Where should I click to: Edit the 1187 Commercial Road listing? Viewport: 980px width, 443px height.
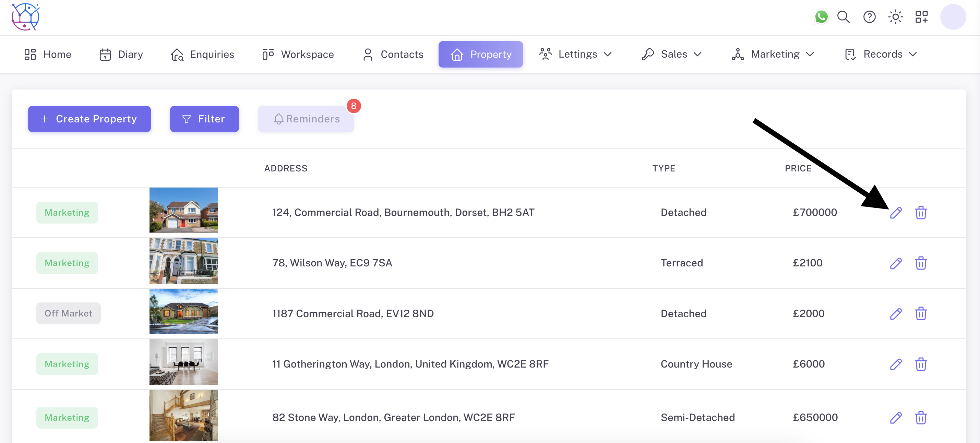[x=896, y=314]
